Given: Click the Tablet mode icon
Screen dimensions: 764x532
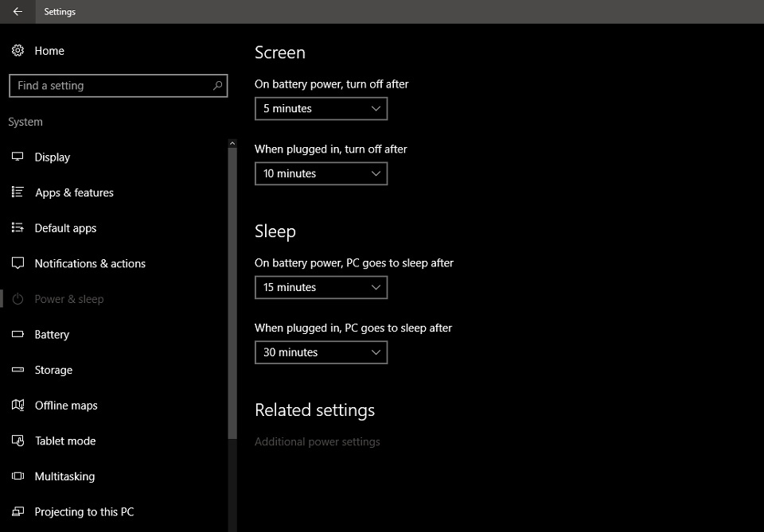Looking at the screenshot, I should click(18, 441).
